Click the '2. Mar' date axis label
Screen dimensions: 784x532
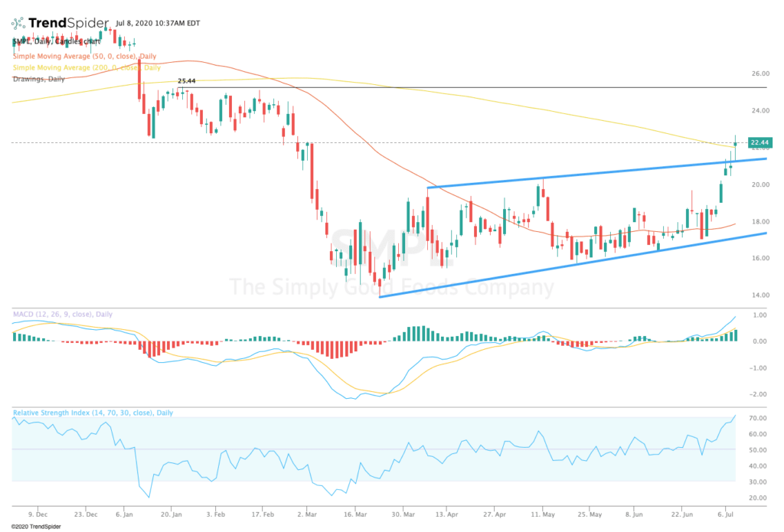tap(306, 514)
